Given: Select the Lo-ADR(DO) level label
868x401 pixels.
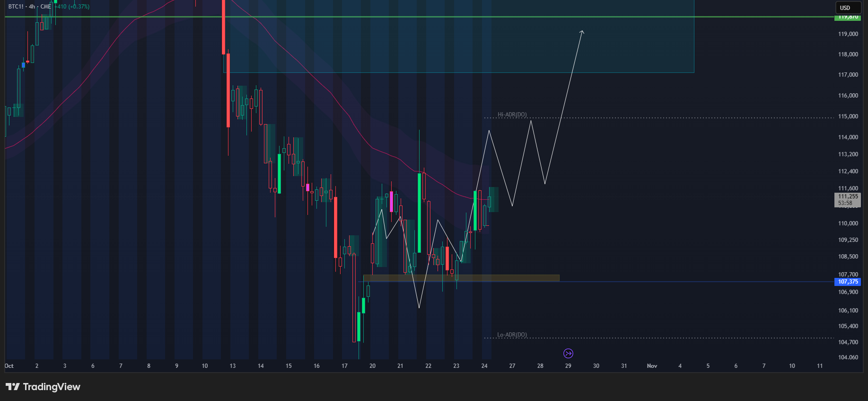Looking at the screenshot, I should click(512, 335).
